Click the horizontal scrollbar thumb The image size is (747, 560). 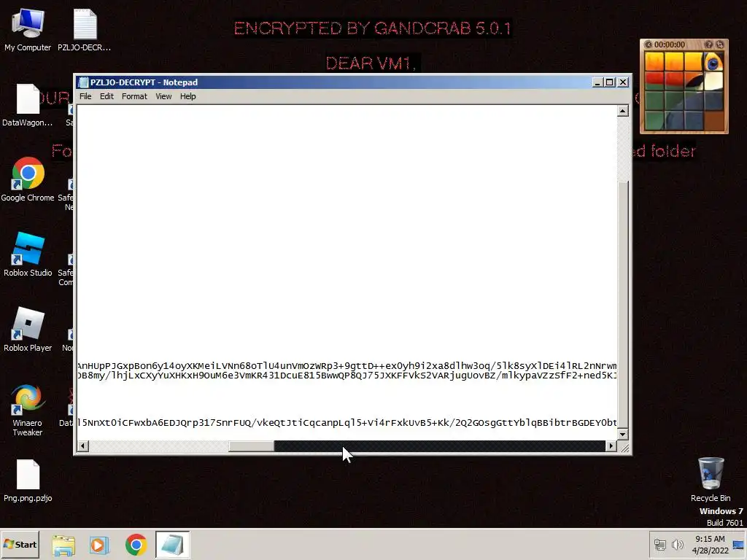pos(251,446)
